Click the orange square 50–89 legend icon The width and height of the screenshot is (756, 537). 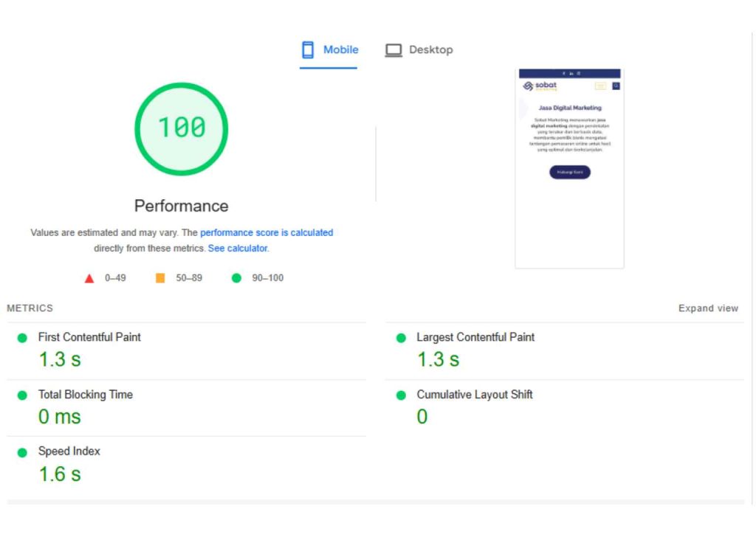160,278
